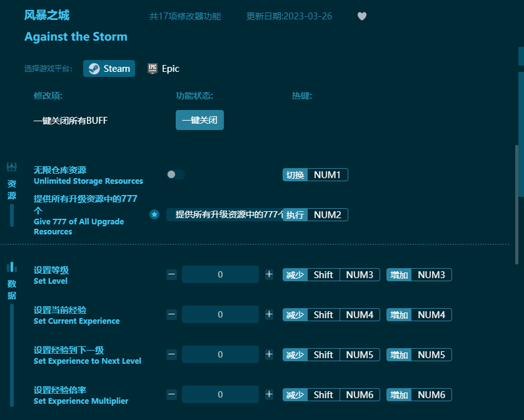Click the Epic Games logo icon
524x420 pixels.
pos(153,69)
